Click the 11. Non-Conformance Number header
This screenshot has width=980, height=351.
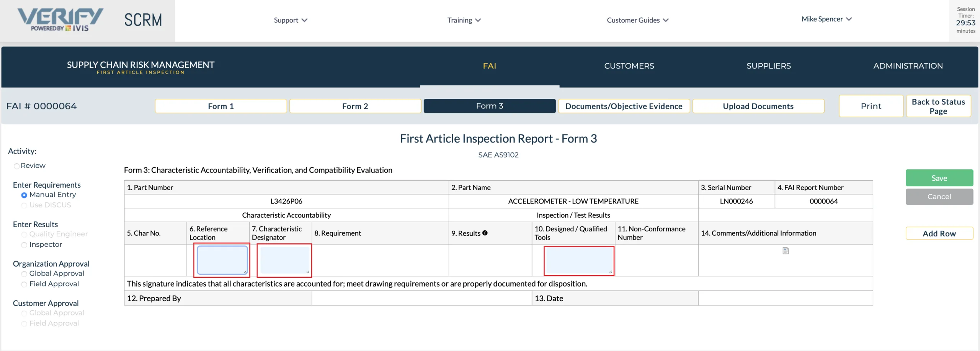pos(657,233)
